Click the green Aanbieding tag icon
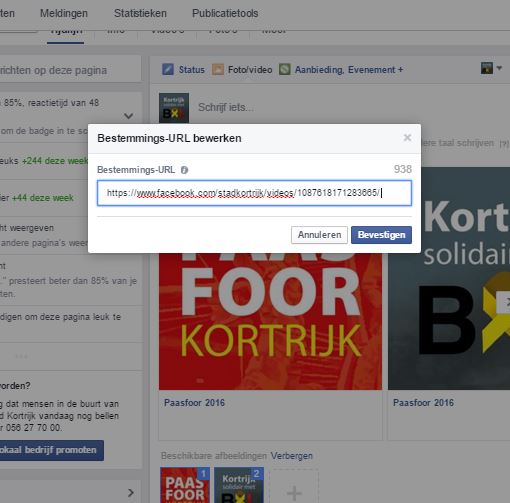Viewport: 510px width, 503px height. (x=284, y=70)
